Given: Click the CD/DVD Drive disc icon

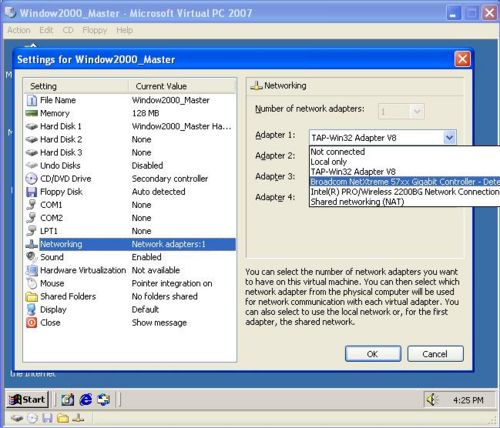Looking at the screenshot, I should [31, 179].
